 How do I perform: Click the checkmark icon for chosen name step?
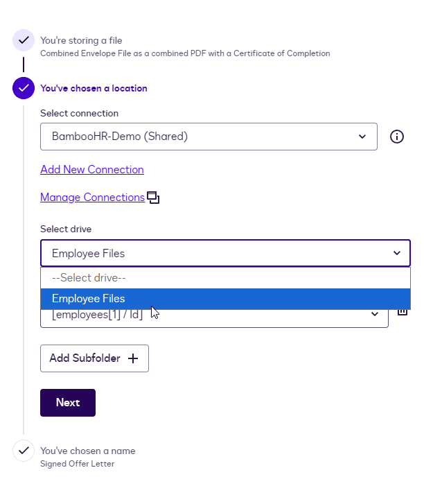[x=24, y=451]
